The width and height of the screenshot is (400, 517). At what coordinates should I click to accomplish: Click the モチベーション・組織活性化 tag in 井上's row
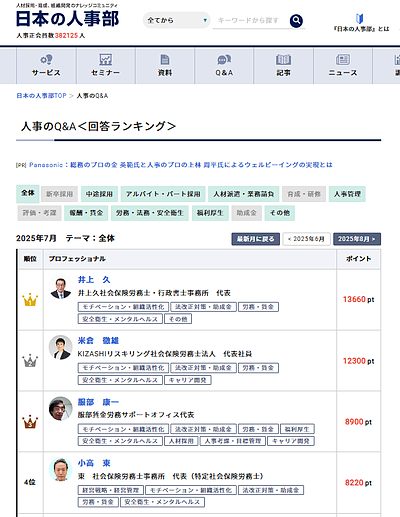coord(123,307)
